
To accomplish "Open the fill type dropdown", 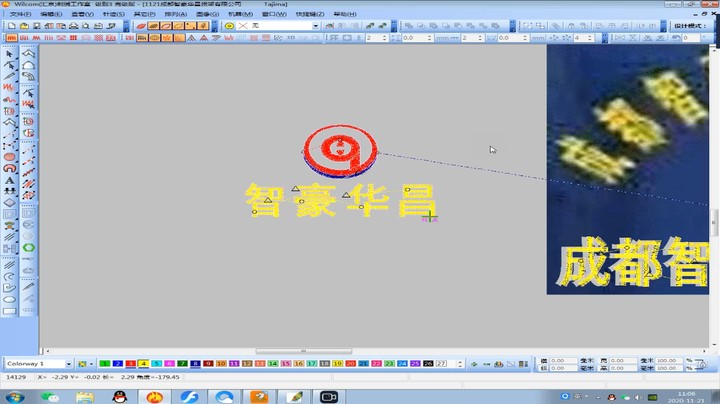I will [x=315, y=26].
